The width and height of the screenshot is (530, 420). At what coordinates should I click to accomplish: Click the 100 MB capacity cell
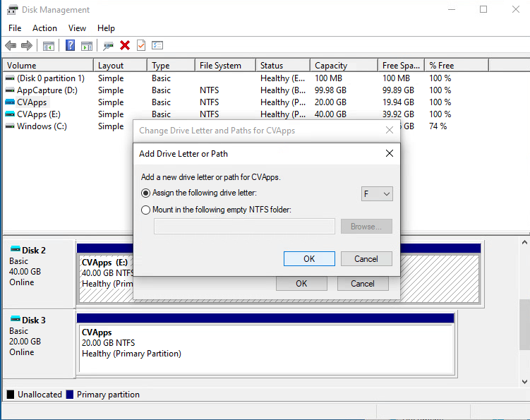pos(328,78)
